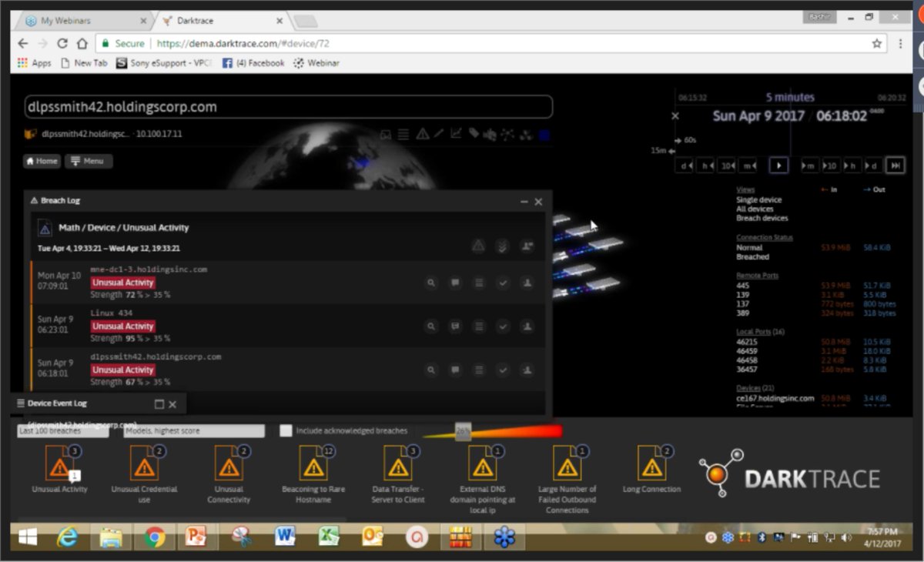924x562 pixels.
Task: Click the warning icon in Breach Log header
Action: (x=479, y=246)
